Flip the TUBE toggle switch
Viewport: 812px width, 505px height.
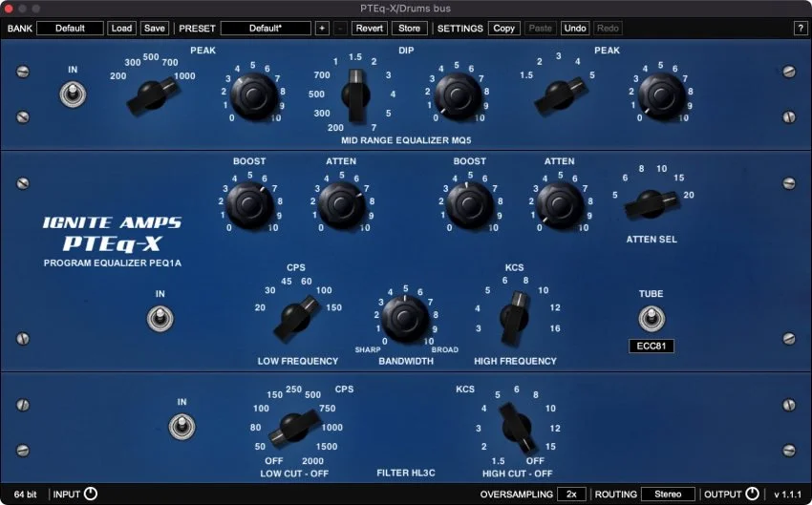click(x=651, y=319)
